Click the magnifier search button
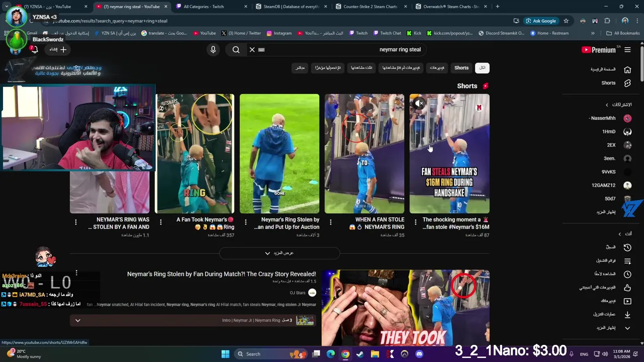Viewport: 644px width, 362px height. click(236, 49)
